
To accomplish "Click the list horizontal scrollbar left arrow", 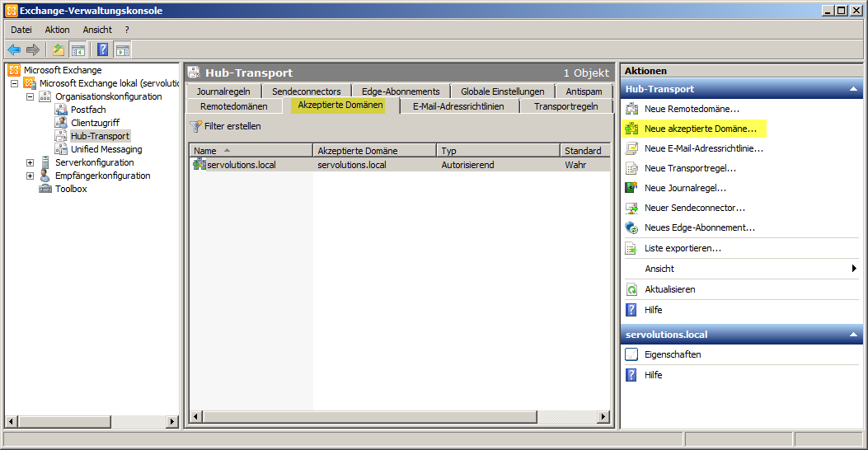I will pyautogui.click(x=195, y=416).
